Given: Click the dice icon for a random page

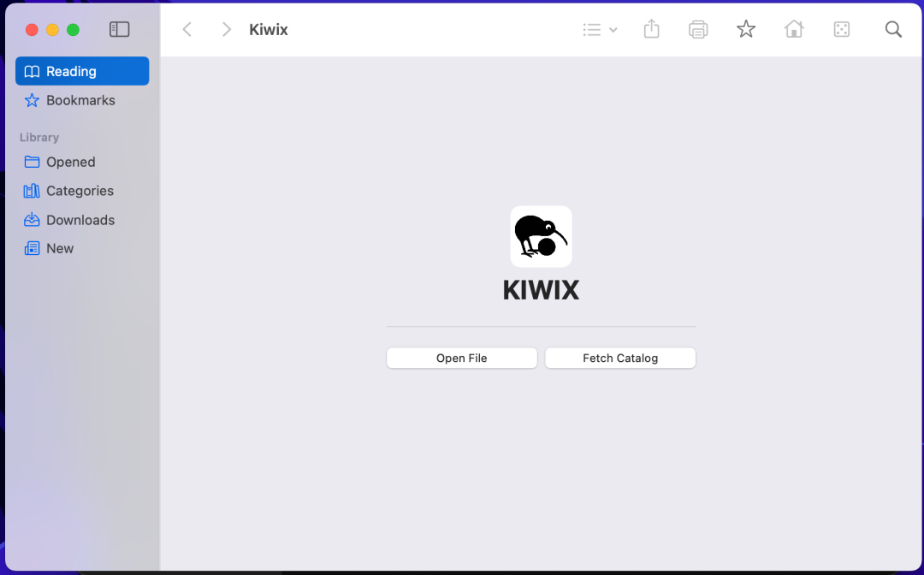Looking at the screenshot, I should coord(841,29).
